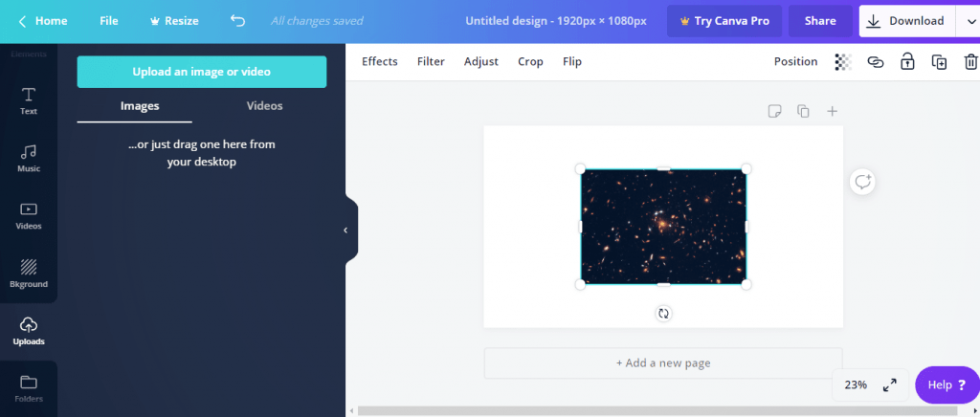980x417 pixels.
Task: Select the galaxy image on canvas
Action: click(663, 226)
